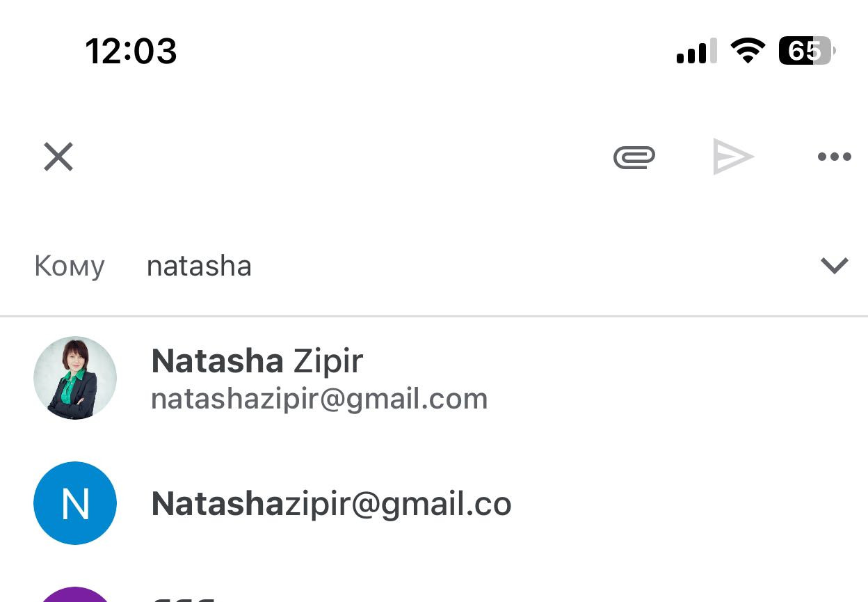Choose the bold "Natasha" name in first suggestion
The width and height of the screenshot is (868, 602).
tap(217, 361)
